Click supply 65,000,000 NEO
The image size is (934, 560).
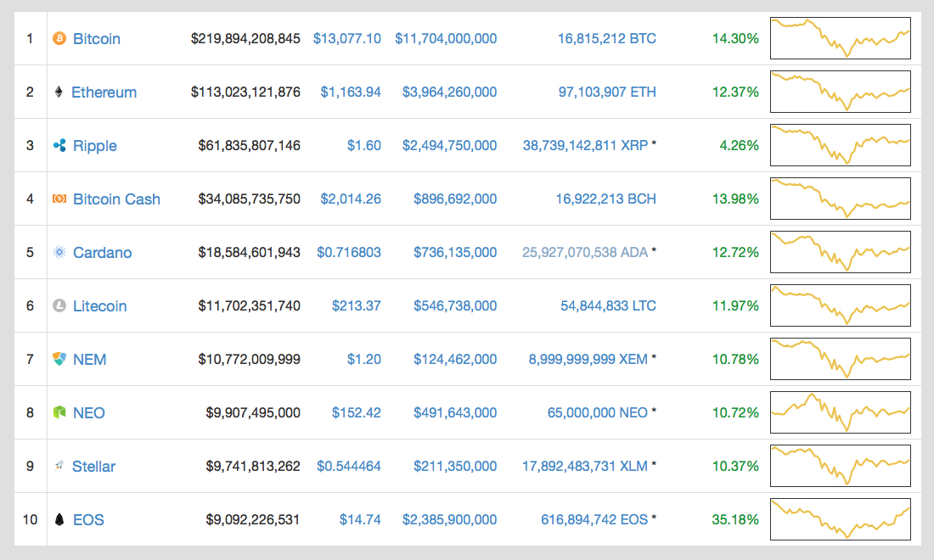tap(598, 412)
